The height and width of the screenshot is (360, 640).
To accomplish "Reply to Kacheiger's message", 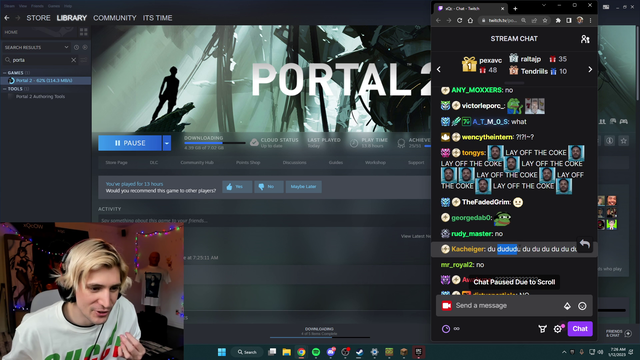I will pos(585,244).
